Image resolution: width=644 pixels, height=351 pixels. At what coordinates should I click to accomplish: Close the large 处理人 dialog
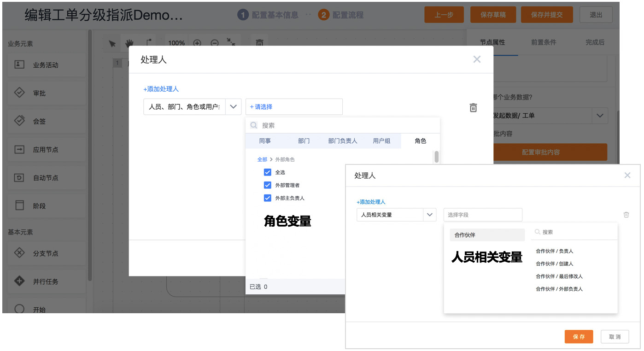(477, 59)
